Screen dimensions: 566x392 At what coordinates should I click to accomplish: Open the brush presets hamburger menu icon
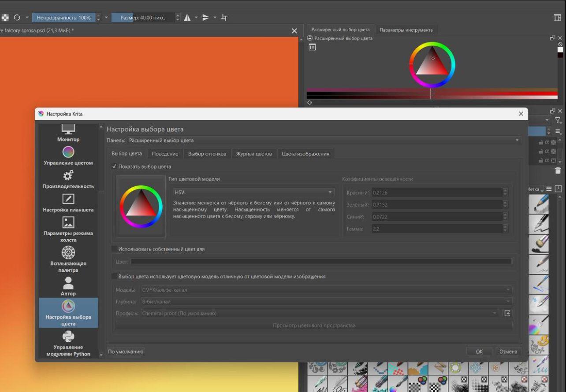549,189
